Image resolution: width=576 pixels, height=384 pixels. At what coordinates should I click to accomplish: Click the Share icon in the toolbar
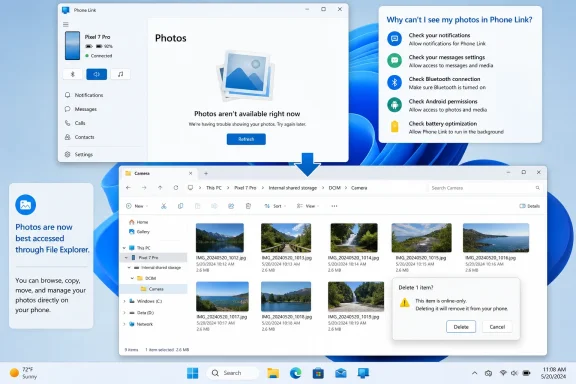[x=231, y=206]
